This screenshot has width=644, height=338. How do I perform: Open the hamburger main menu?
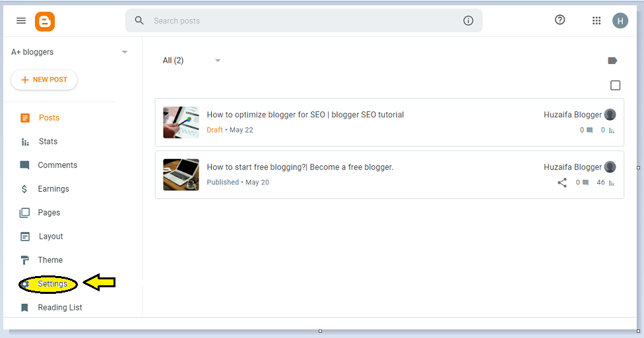pos(21,20)
